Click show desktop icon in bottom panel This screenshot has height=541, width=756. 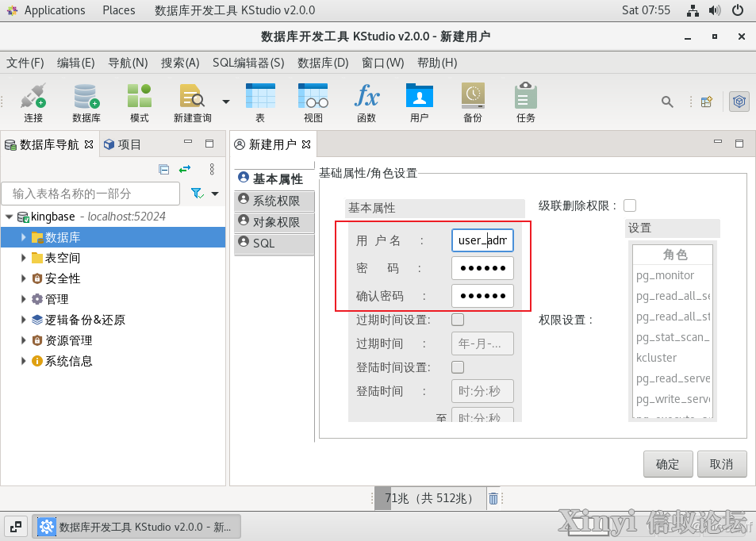click(16, 527)
